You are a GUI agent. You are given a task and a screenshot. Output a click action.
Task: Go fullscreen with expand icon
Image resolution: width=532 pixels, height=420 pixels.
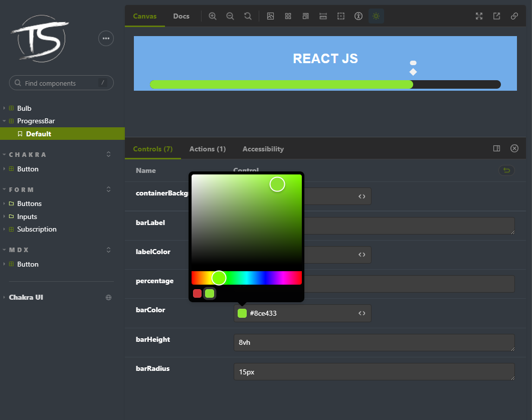point(479,16)
